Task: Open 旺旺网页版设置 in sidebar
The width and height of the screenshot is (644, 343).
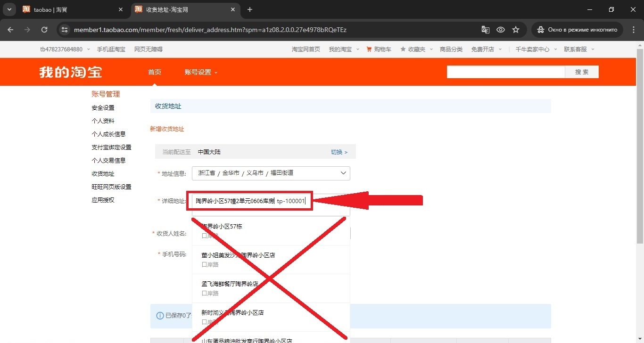Action: pyautogui.click(x=111, y=187)
